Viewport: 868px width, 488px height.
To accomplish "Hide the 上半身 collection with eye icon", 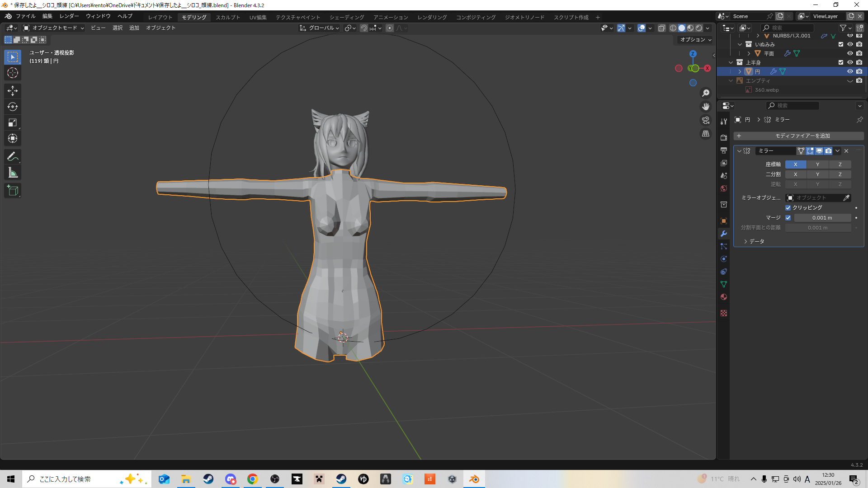I will point(850,62).
